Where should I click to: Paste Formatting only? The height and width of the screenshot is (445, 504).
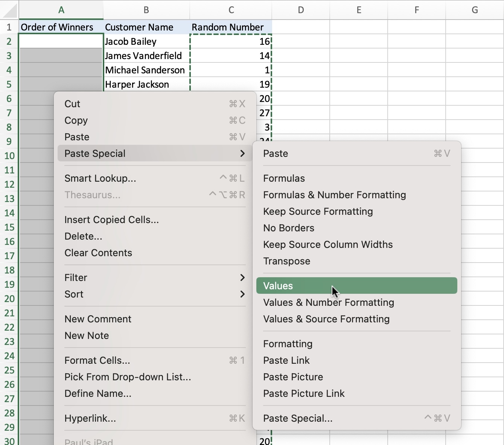(357, 344)
